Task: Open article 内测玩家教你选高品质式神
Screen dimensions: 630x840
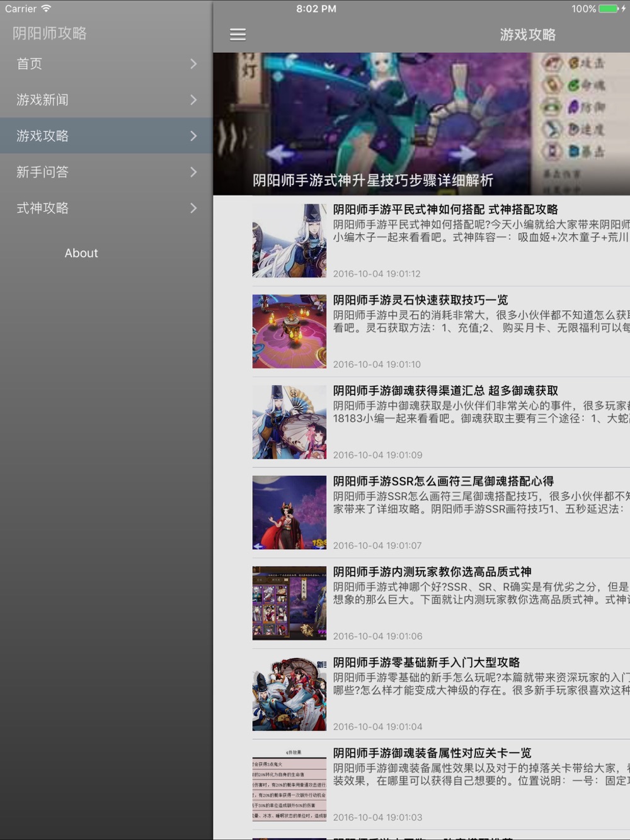Action: tap(432, 572)
